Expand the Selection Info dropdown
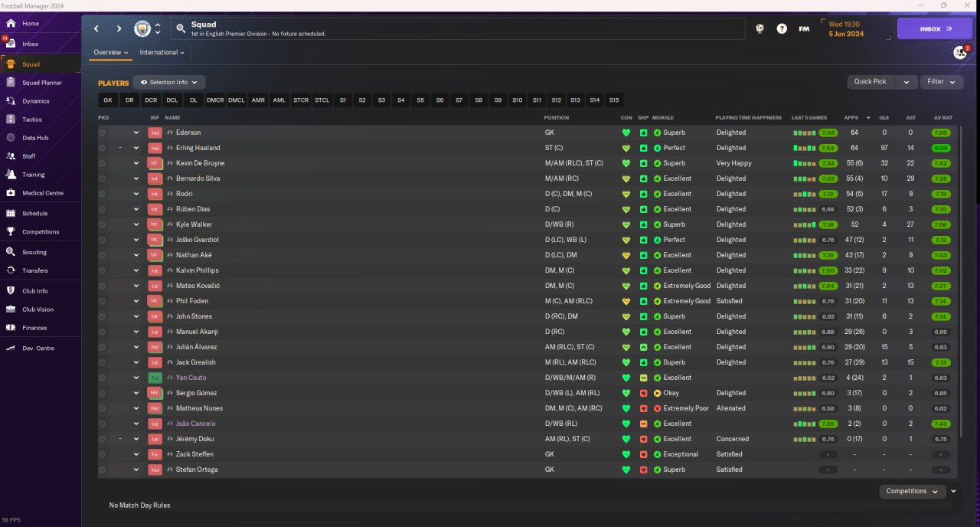Screen dimensions: 980x527 pyautogui.click(x=169, y=82)
